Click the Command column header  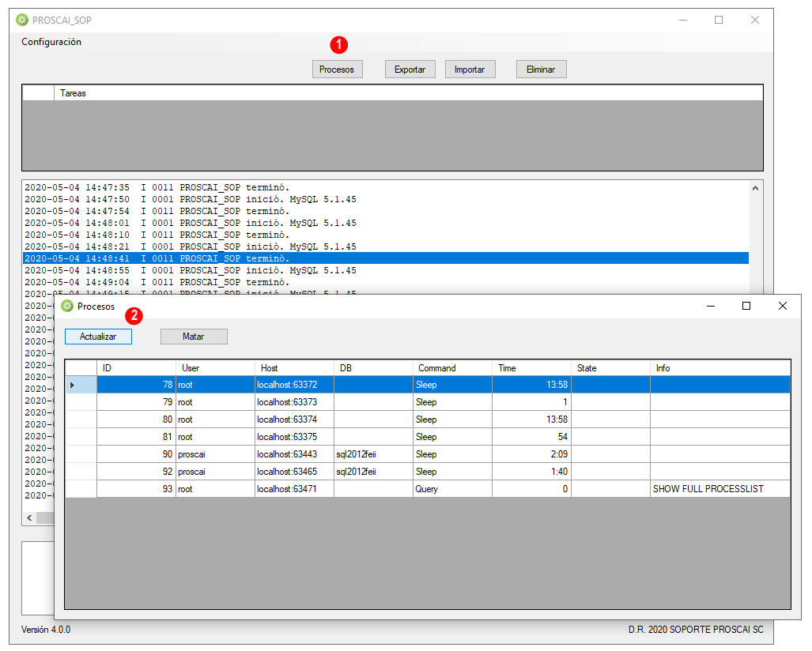click(x=452, y=368)
